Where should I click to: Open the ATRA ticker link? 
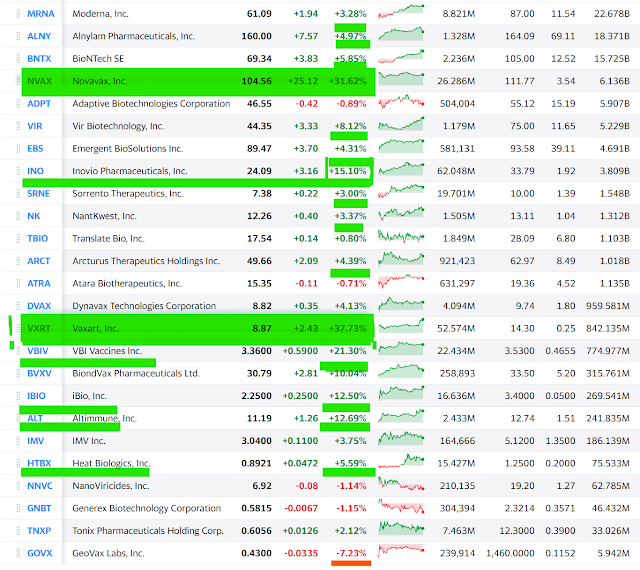click(39, 283)
